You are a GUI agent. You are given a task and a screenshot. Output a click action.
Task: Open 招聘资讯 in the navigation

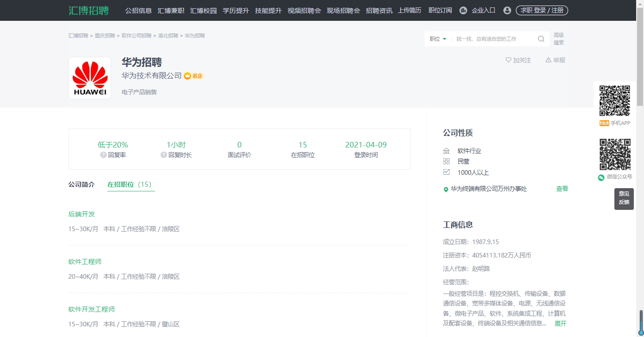[x=379, y=10]
